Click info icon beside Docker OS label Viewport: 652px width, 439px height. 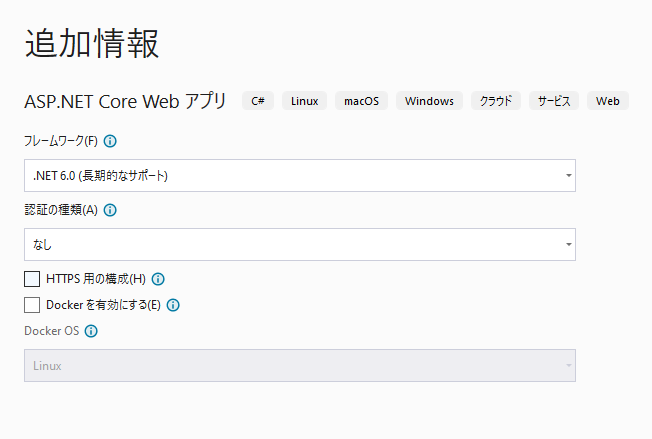tap(91, 331)
